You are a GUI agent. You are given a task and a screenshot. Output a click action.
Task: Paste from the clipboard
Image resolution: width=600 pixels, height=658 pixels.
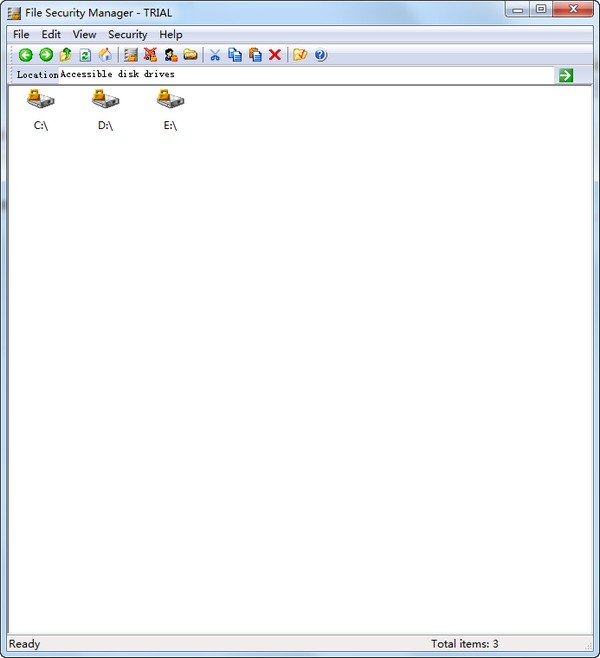[x=255, y=55]
